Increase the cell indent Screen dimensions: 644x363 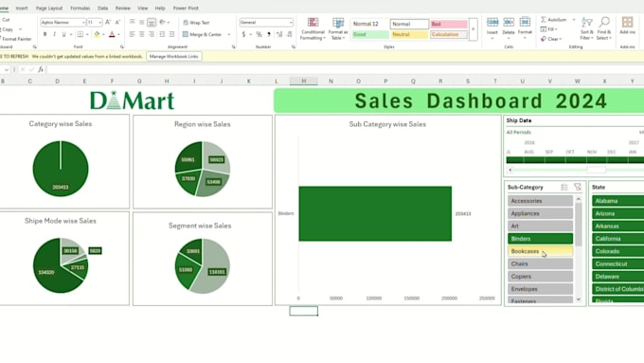(x=171, y=34)
